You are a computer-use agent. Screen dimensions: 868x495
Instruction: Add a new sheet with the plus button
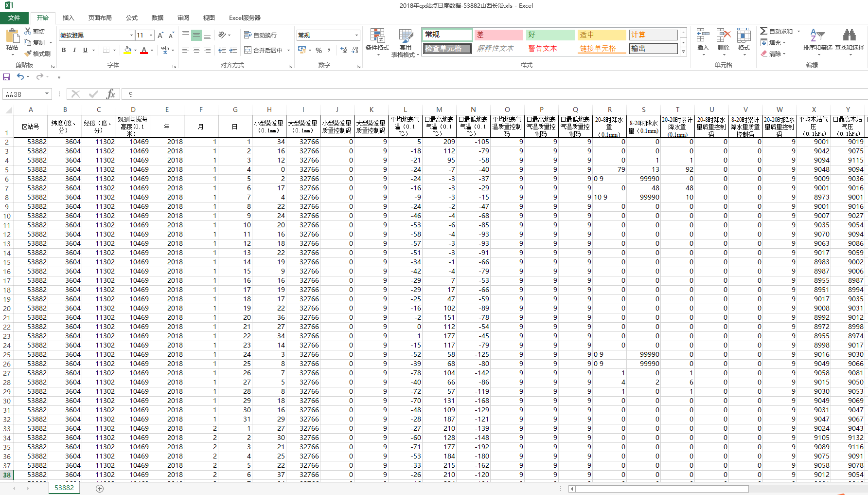pos(100,488)
